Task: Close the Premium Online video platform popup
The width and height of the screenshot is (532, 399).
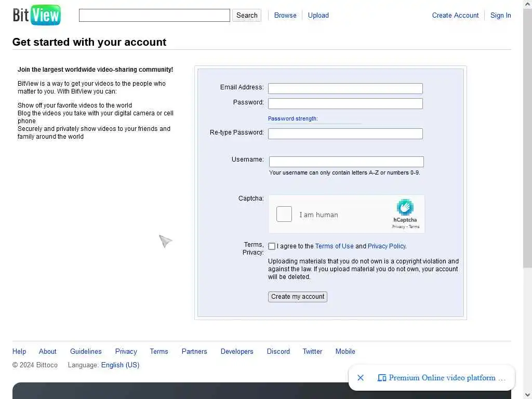Action: click(361, 378)
